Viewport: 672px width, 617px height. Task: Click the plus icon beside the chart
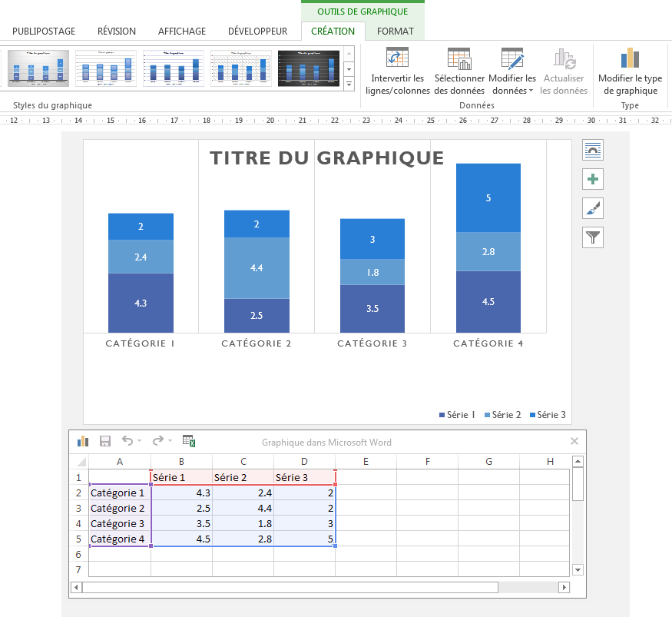point(592,179)
